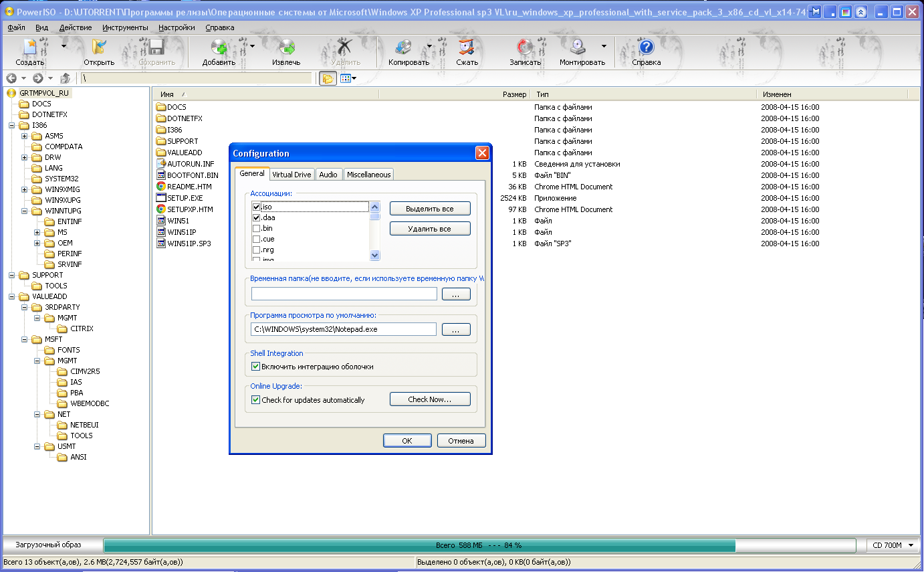Toggle the folder tree view icon
This screenshot has height=572, width=924.
328,78
